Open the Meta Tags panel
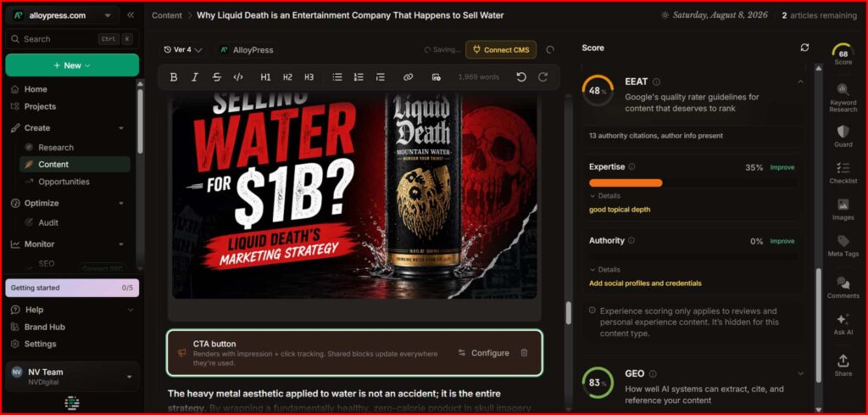The width and height of the screenshot is (868, 415). tap(843, 246)
